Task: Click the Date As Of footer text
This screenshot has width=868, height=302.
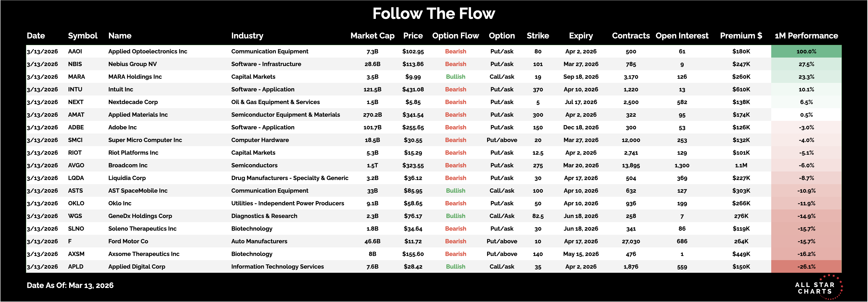Action: tap(70, 285)
